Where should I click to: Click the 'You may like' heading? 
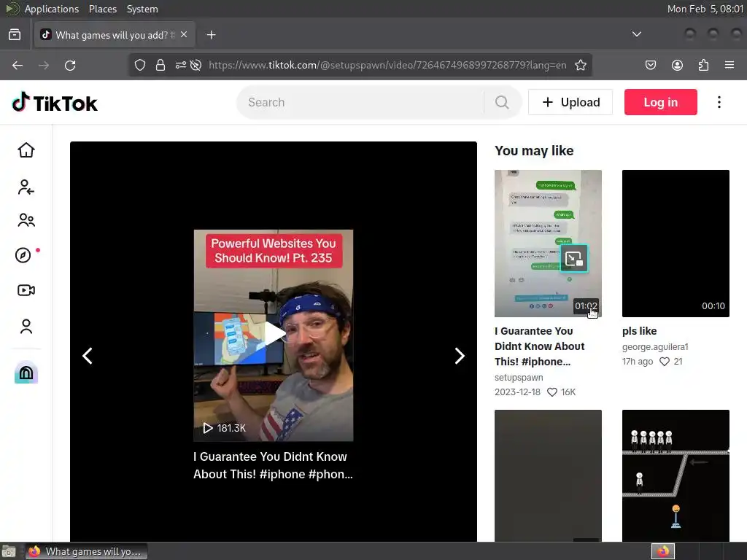534,151
